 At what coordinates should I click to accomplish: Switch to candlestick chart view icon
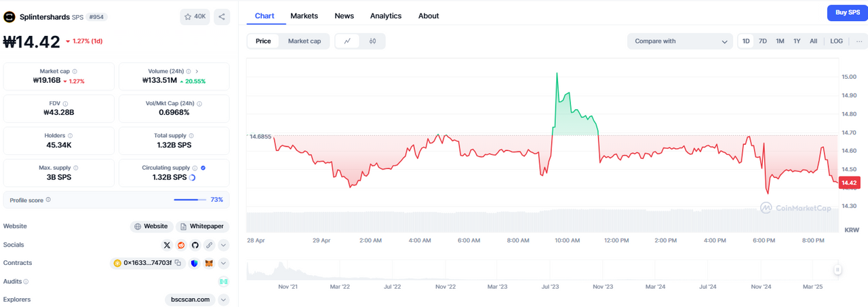click(372, 41)
